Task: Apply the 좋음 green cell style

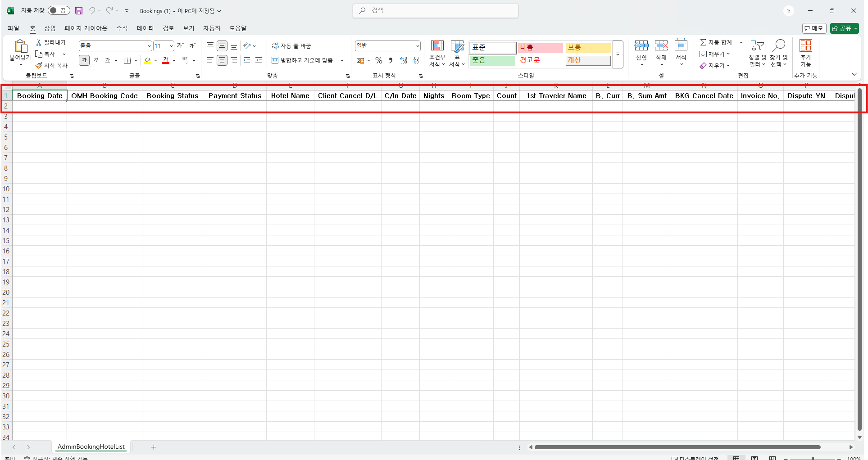Action: (493, 60)
